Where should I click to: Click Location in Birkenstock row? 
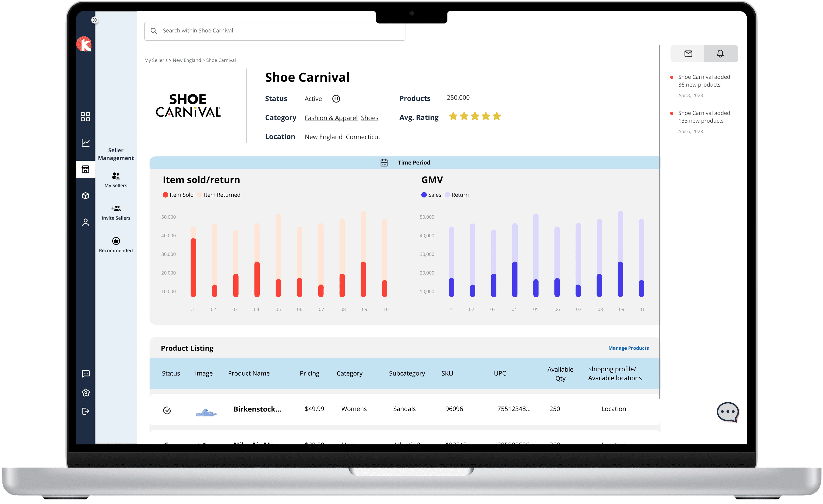click(x=614, y=409)
